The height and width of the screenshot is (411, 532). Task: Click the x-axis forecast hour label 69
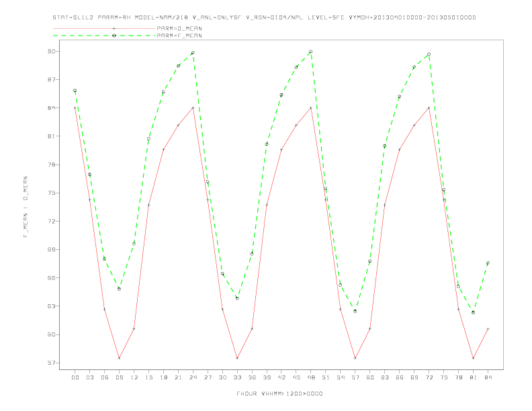click(x=414, y=377)
